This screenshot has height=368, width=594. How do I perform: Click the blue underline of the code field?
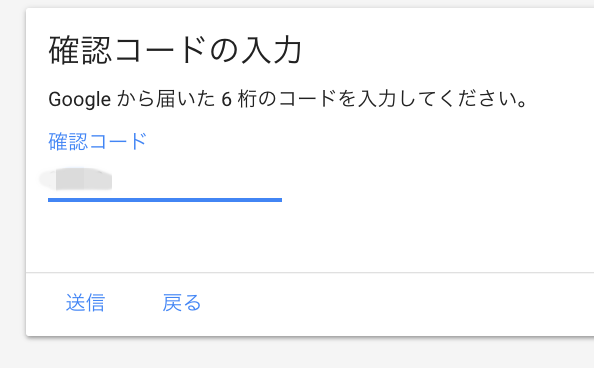click(x=165, y=200)
